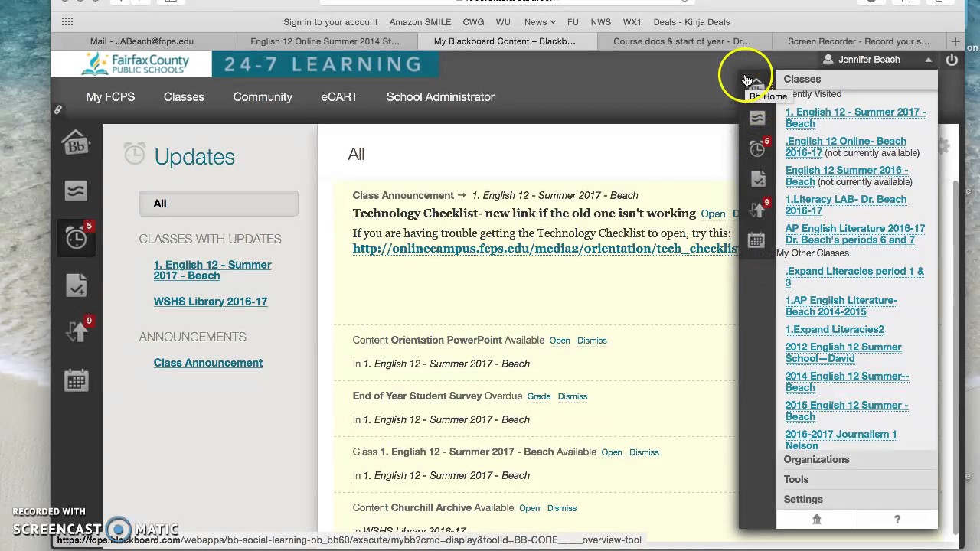The width and height of the screenshot is (980, 551).
Task: Click the question mark help icon
Action: (897, 519)
